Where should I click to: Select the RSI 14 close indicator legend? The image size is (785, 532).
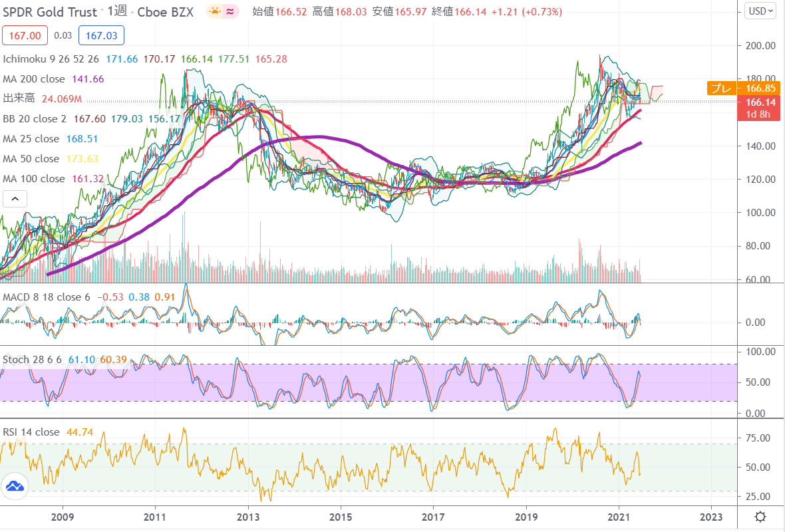pyautogui.click(x=31, y=432)
